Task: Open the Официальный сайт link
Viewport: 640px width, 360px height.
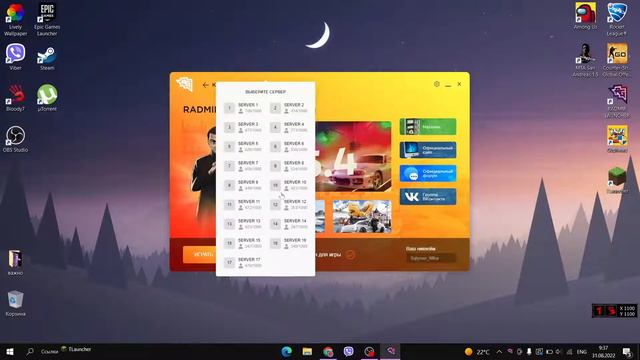Action: point(428,150)
